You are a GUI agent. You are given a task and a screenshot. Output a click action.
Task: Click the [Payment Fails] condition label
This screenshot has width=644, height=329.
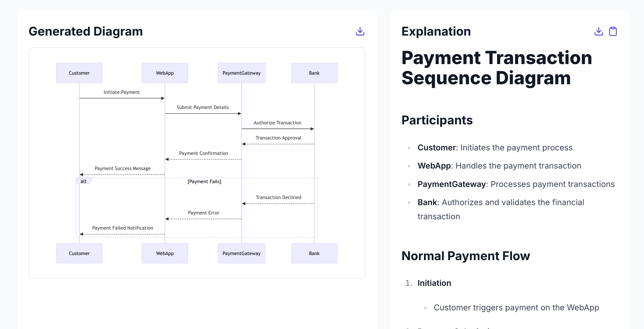pos(204,181)
